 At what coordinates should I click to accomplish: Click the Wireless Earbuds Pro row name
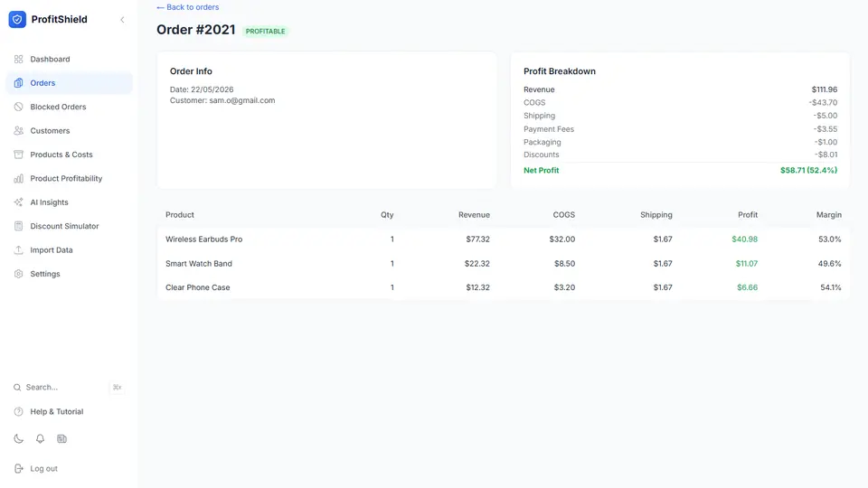[x=203, y=239]
